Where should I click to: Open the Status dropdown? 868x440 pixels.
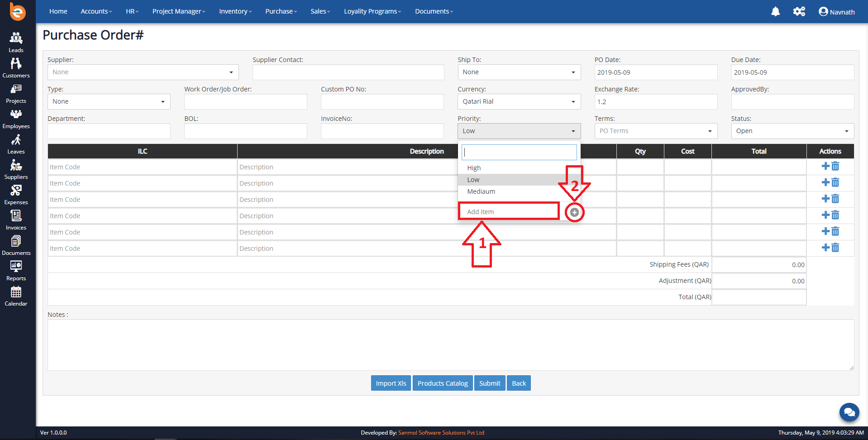pyautogui.click(x=792, y=131)
